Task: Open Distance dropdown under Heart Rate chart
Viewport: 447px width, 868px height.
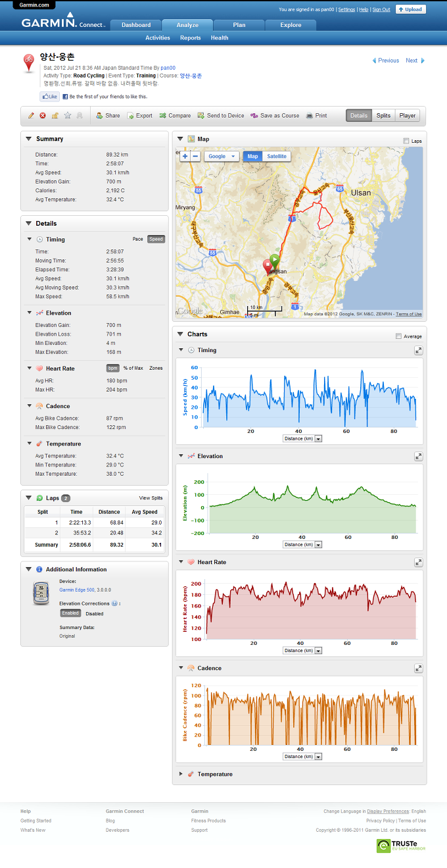Action: pyautogui.click(x=302, y=650)
